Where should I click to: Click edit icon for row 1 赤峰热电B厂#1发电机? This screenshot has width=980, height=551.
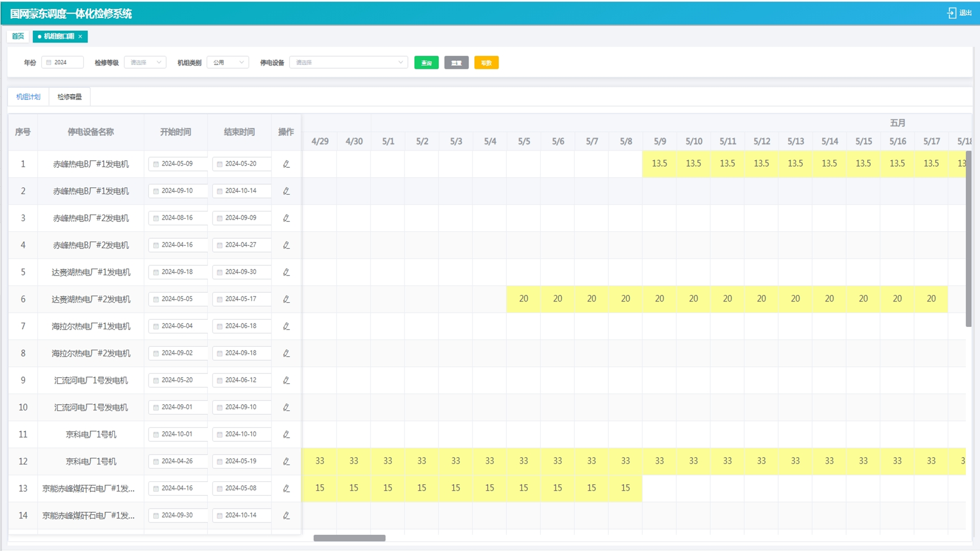(286, 164)
